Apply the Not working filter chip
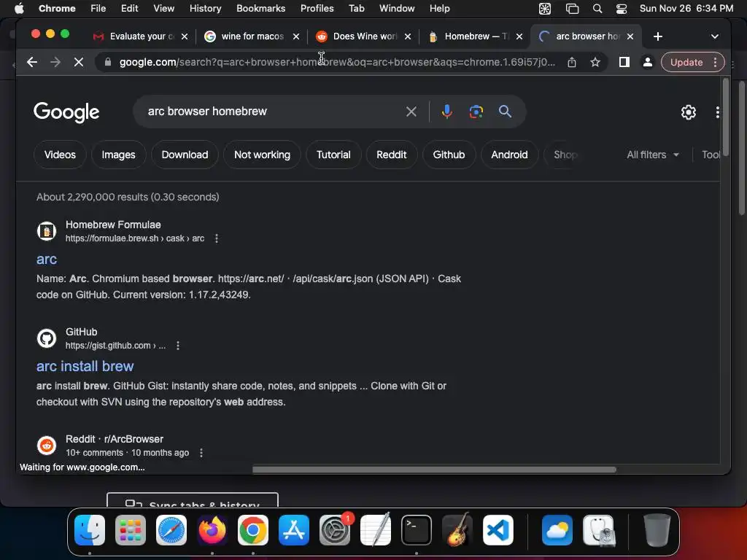The height and width of the screenshot is (560, 747). pyautogui.click(x=262, y=155)
